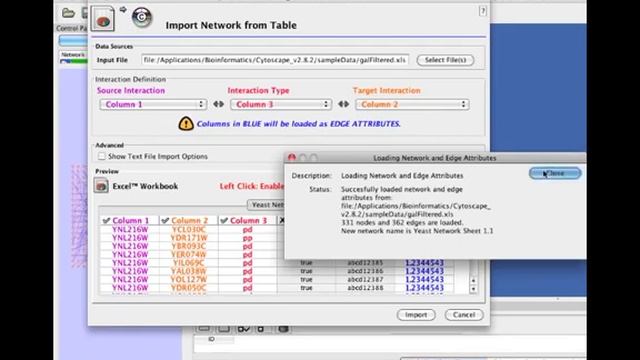
Task: Click the Input File path field
Action: coord(275,60)
